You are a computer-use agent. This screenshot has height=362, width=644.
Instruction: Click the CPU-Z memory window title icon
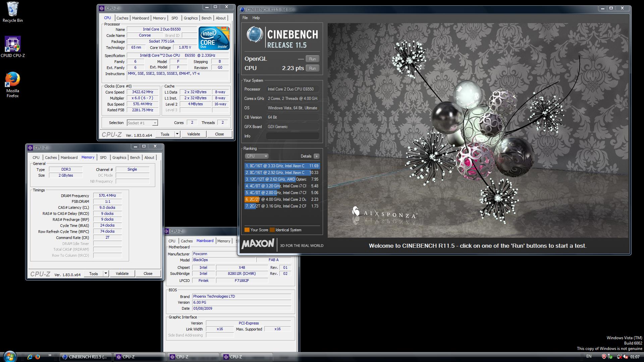pyautogui.click(x=30, y=147)
